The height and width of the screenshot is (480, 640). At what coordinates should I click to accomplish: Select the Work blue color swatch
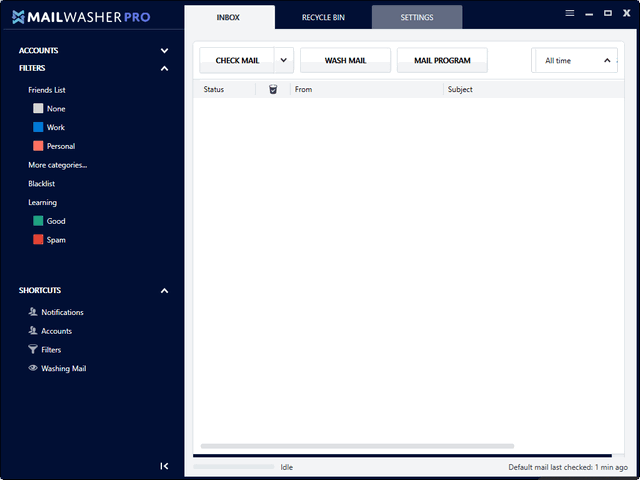tap(38, 127)
